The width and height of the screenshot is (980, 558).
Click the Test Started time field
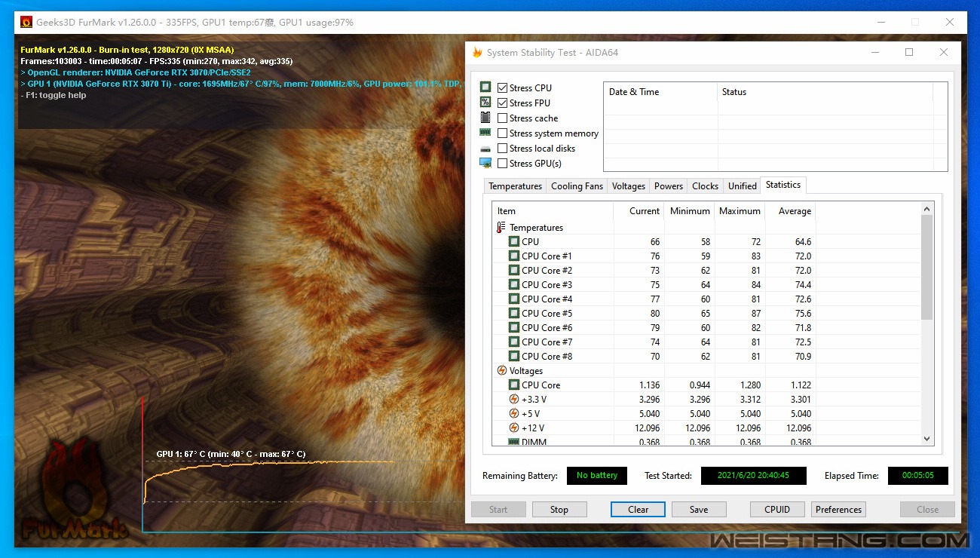[x=754, y=476]
